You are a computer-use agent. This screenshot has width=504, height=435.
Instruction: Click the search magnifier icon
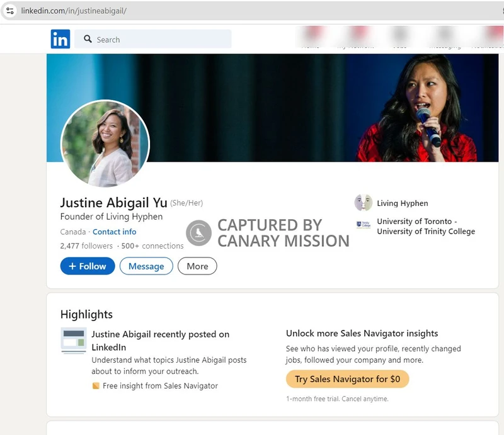tap(88, 39)
